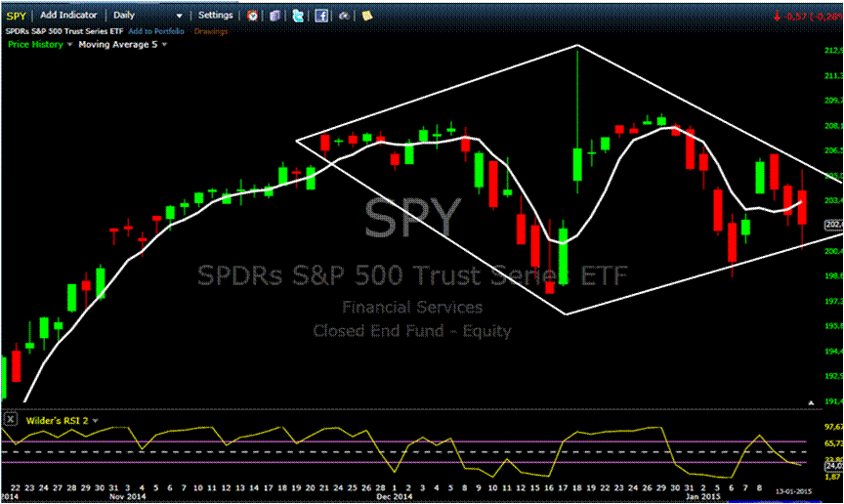Click the Price History label
844x504 pixels.
click(x=35, y=44)
